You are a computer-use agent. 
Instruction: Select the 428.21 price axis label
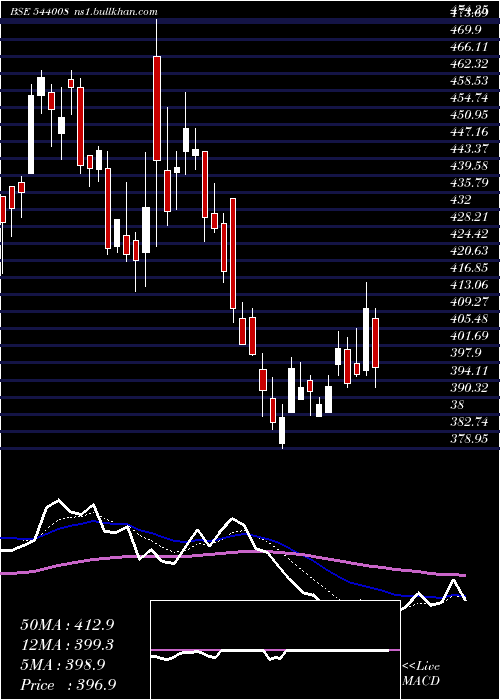coord(469,217)
